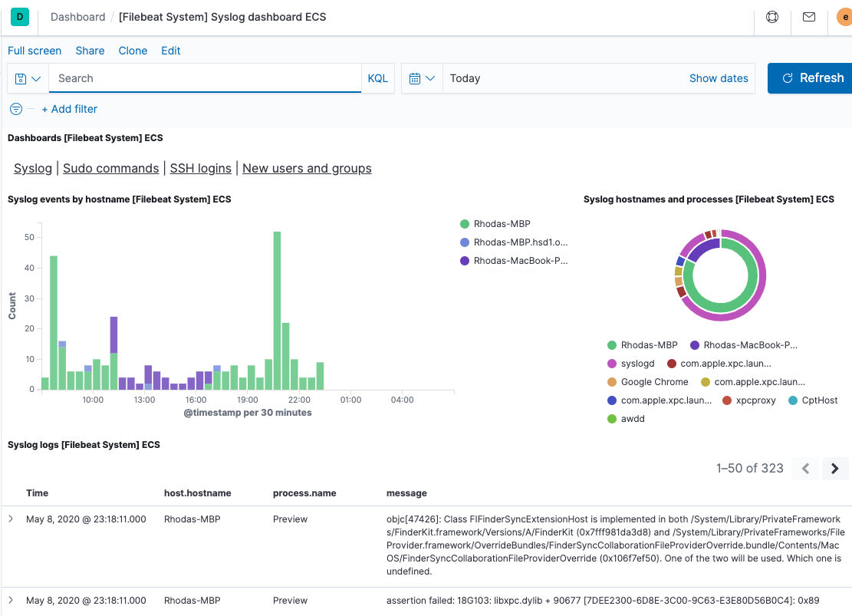Show dates in the time picker

tap(719, 77)
